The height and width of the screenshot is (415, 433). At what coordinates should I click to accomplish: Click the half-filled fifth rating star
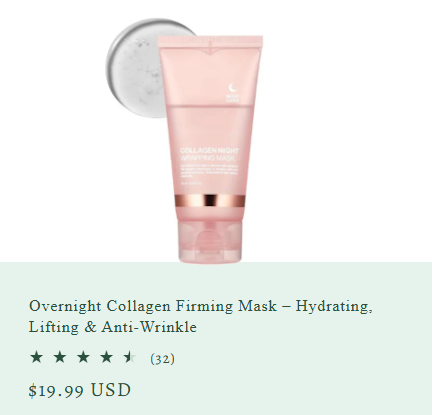[130, 357]
